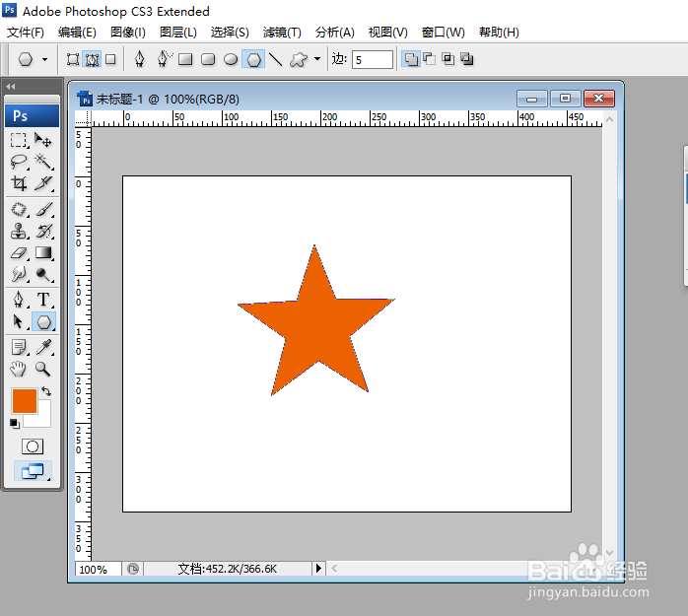688x616 pixels.
Task: Pick the Polygon shape in options bar
Action: [253, 59]
